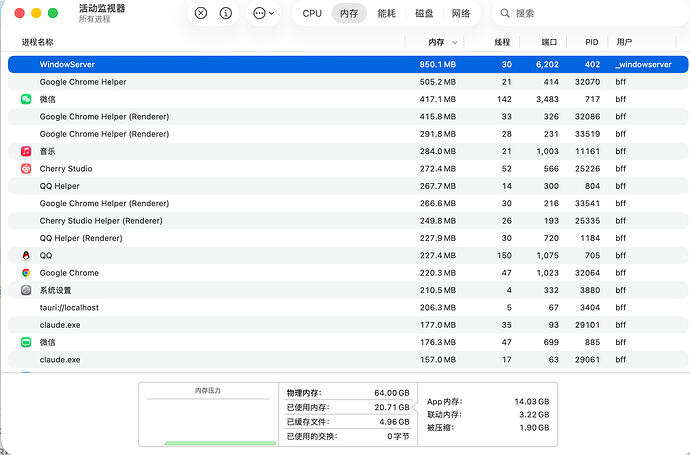This screenshot has width=690, height=455.
Task: Sort by 线程 column header
Action: click(x=502, y=42)
